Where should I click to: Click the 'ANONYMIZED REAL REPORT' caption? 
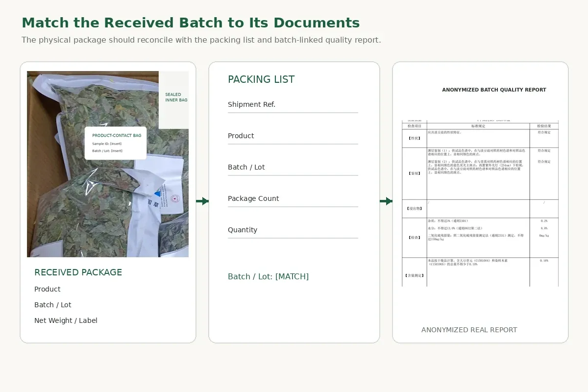click(x=469, y=330)
